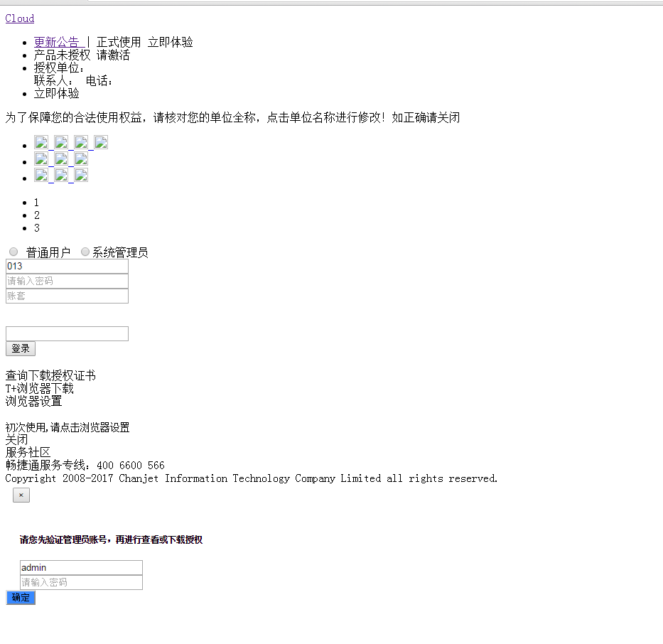Viewport: 663px width, 644px height.
Task: Click 关闭 under the browser tip
Action: click(16, 440)
